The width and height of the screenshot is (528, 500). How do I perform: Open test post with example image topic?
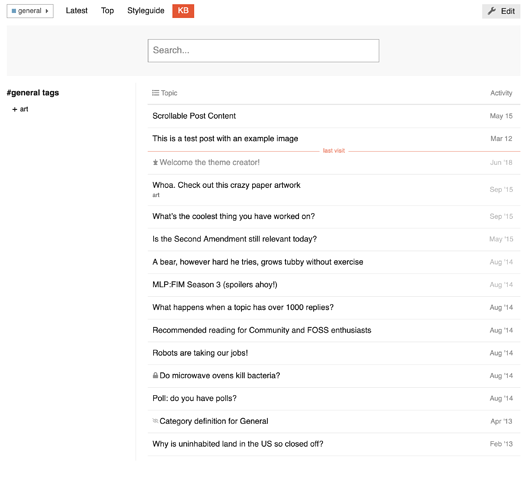pos(225,139)
